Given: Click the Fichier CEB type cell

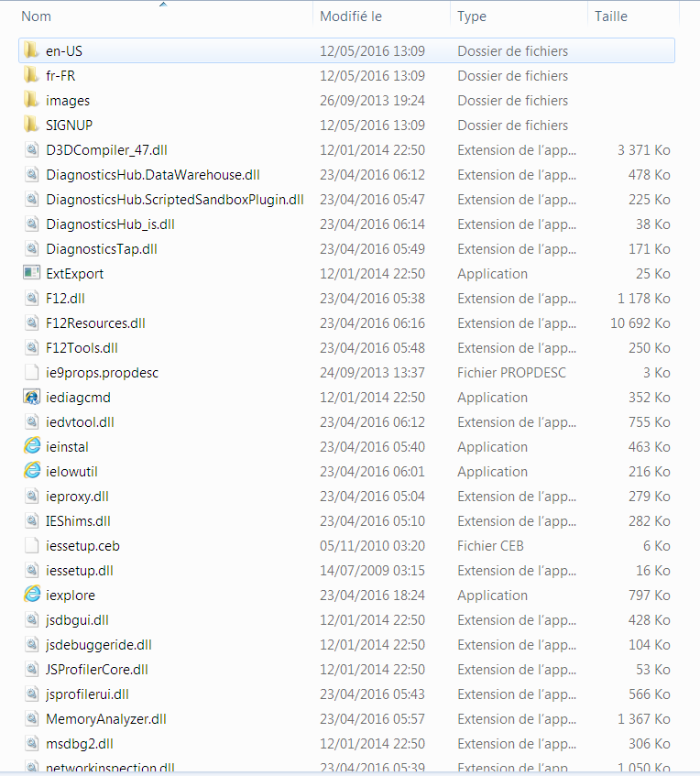Looking at the screenshot, I should (490, 546).
